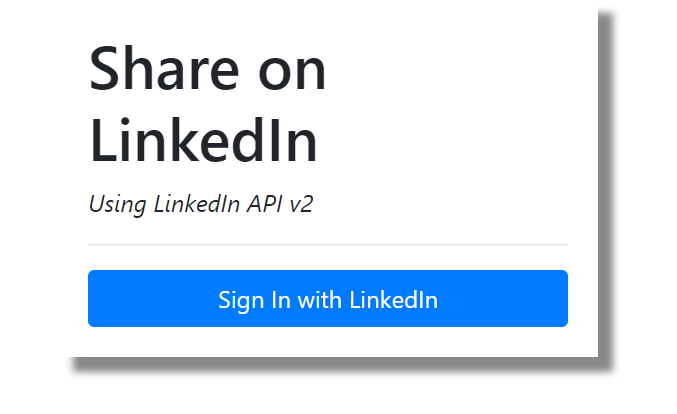Click the "Share on LinkedIn" heading
The width and height of the screenshot is (677, 414).
[208, 106]
